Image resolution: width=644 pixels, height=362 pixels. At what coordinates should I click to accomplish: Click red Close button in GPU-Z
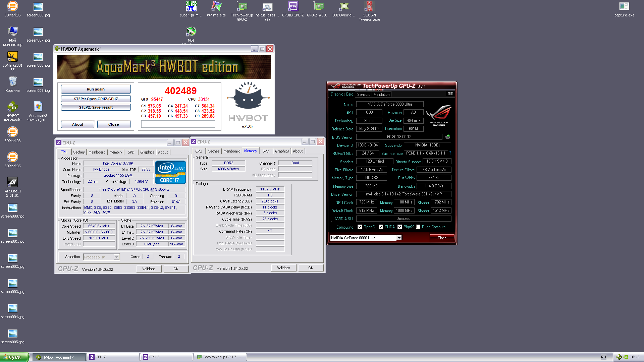pyautogui.click(x=442, y=238)
